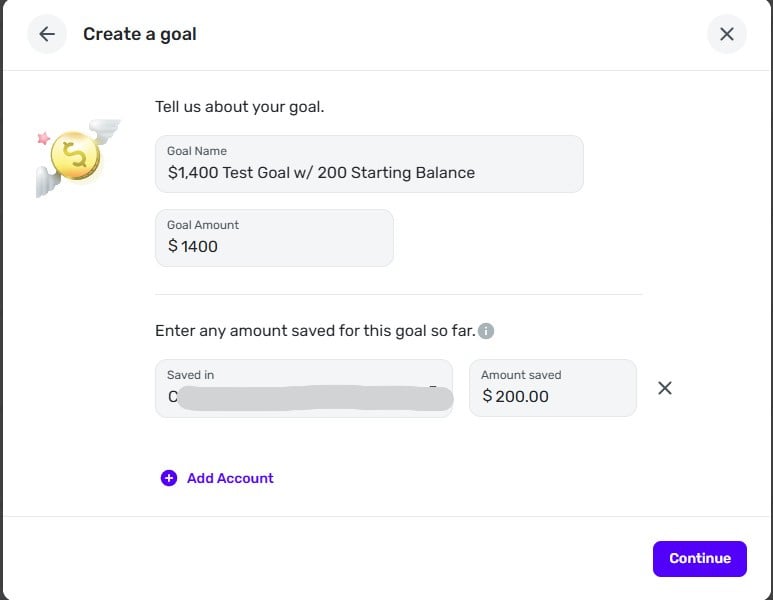Click the small "Goal Name" field label

[197, 151]
